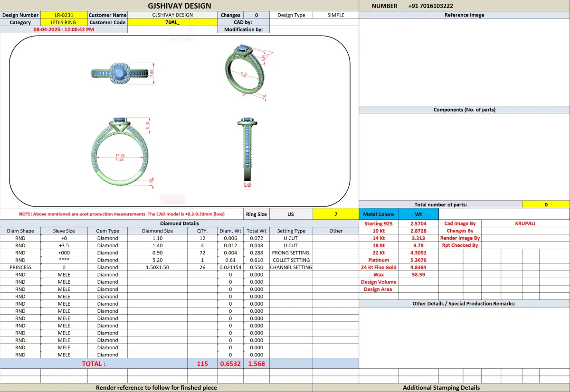
Task: Click the CHANNEL SETTING cell
Action: point(291,267)
